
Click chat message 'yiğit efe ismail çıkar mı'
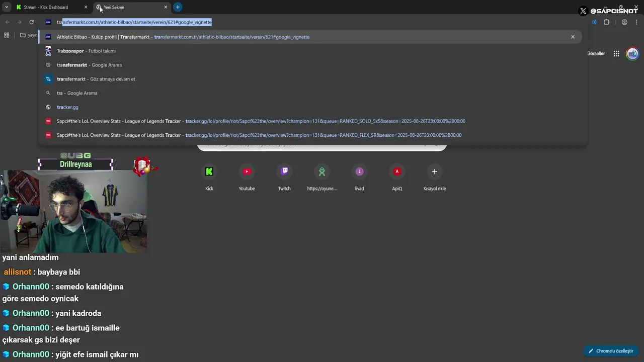(97, 354)
